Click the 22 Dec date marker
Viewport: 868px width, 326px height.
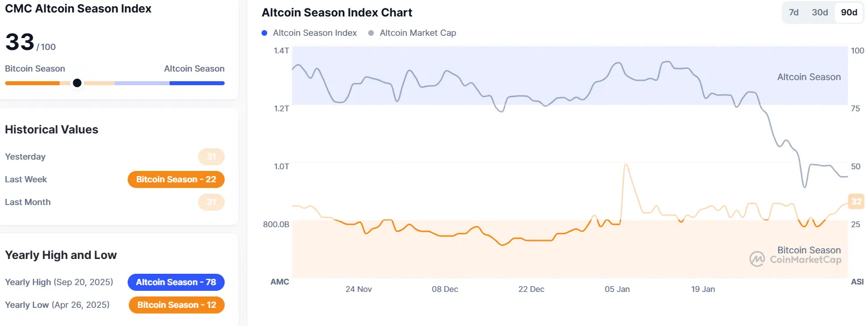(531, 289)
